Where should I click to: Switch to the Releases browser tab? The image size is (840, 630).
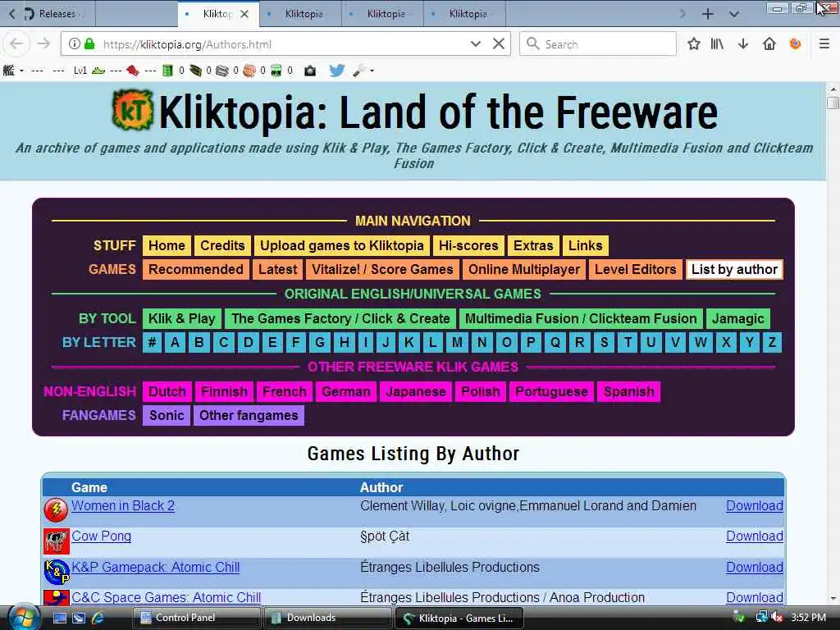point(57,14)
